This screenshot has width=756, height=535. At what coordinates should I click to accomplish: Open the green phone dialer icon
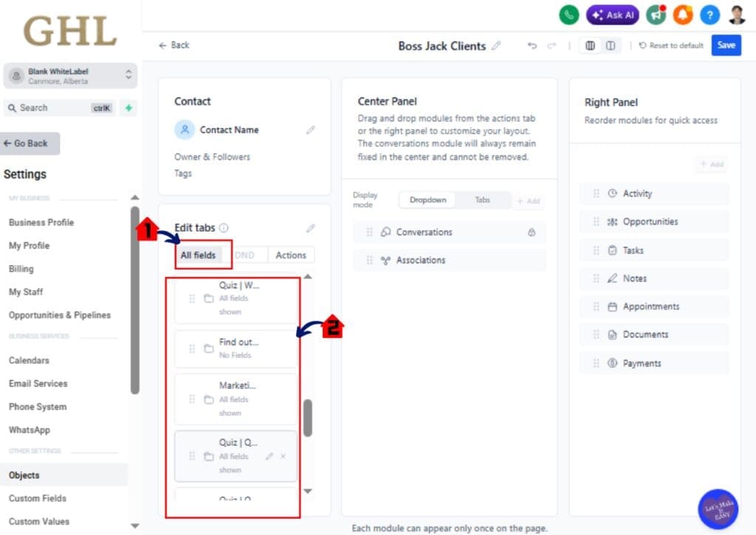(568, 15)
